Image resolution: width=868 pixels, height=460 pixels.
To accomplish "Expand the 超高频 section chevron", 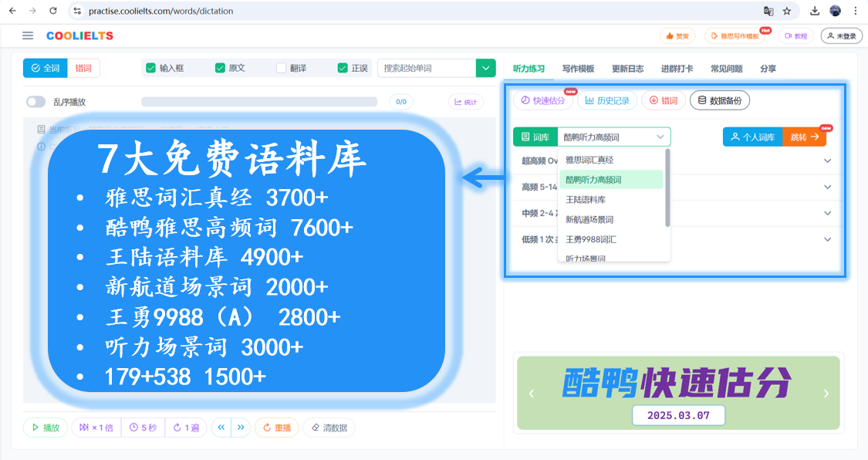I will click(828, 161).
